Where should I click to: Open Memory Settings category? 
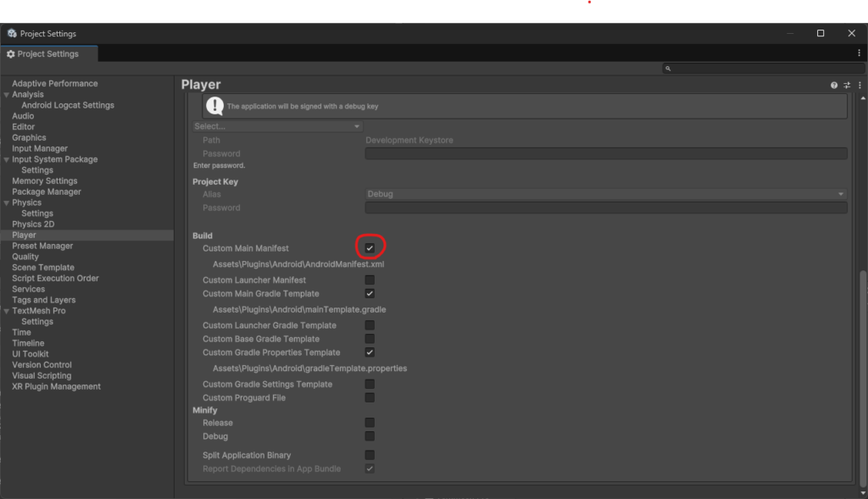[45, 181]
